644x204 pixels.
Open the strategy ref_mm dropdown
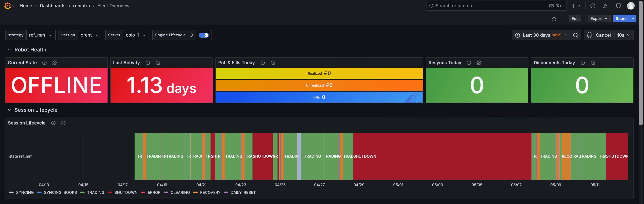point(41,35)
